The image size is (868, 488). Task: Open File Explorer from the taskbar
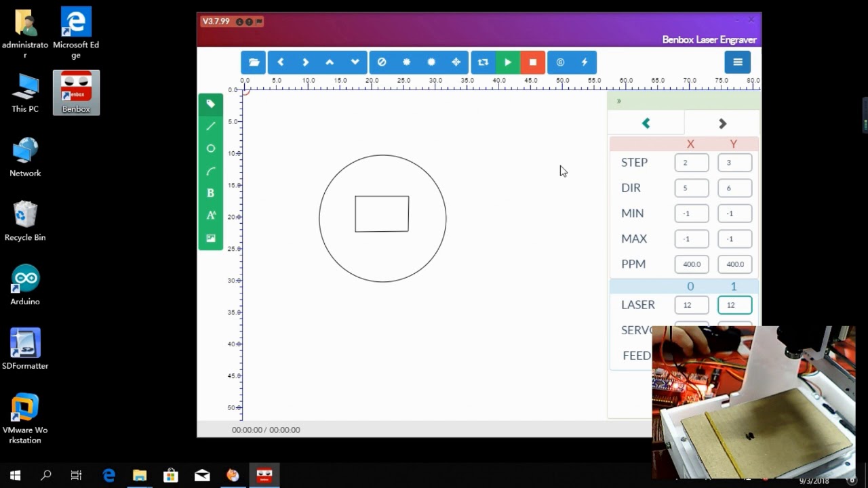coord(140,476)
